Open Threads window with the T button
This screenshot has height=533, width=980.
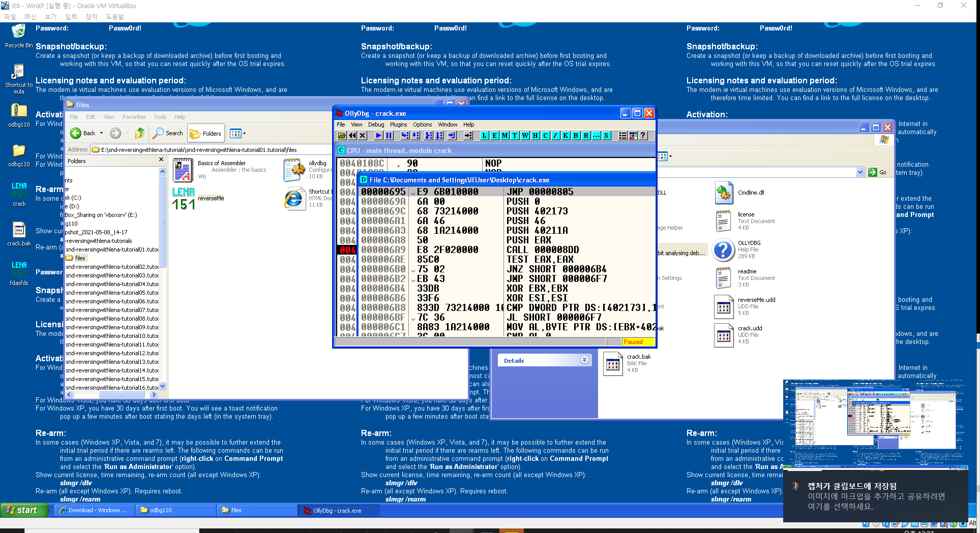point(515,135)
